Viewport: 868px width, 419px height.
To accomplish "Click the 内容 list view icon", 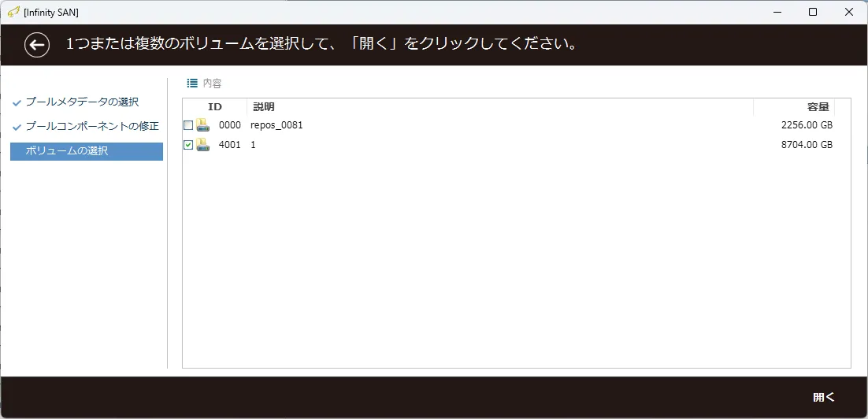I will point(192,83).
